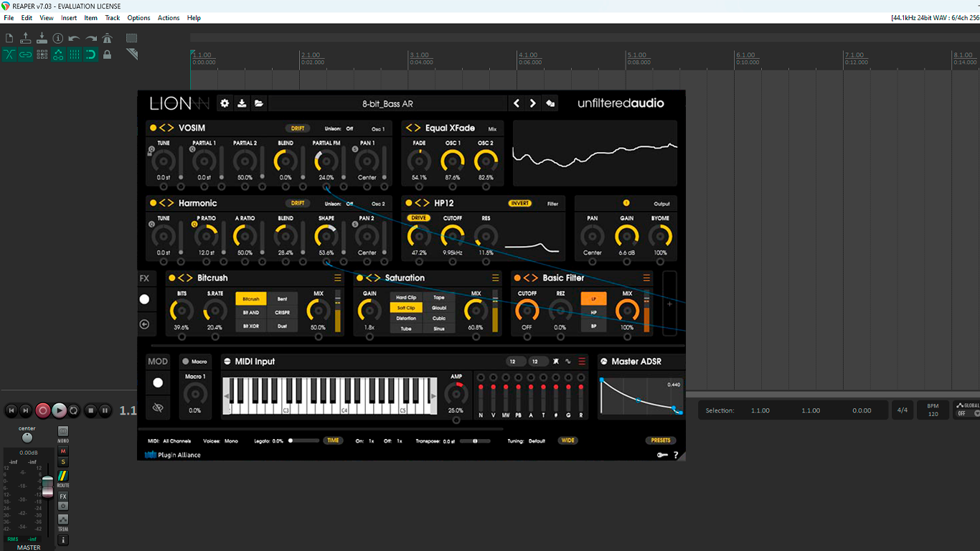Go to next Lion preset
This screenshot has height=551, width=980.
[533, 103]
